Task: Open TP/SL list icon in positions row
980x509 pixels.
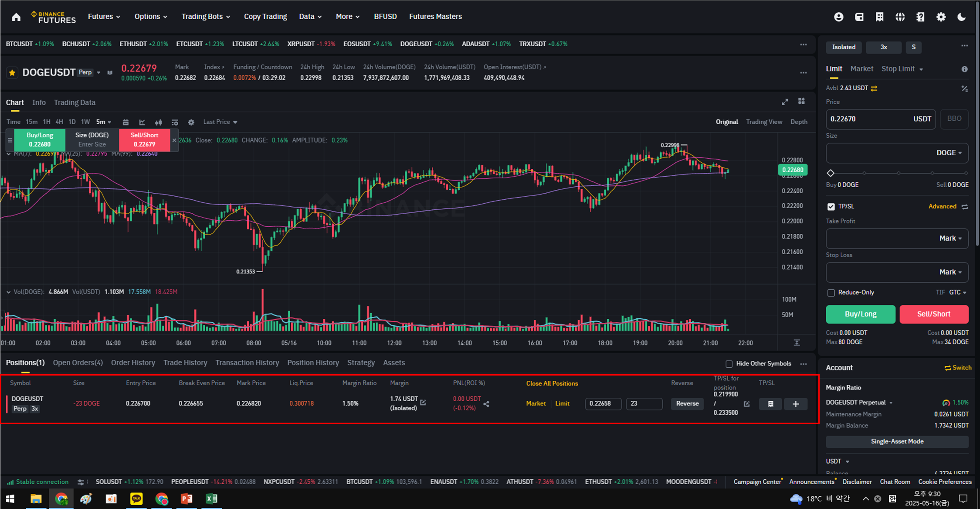Action: (770, 404)
